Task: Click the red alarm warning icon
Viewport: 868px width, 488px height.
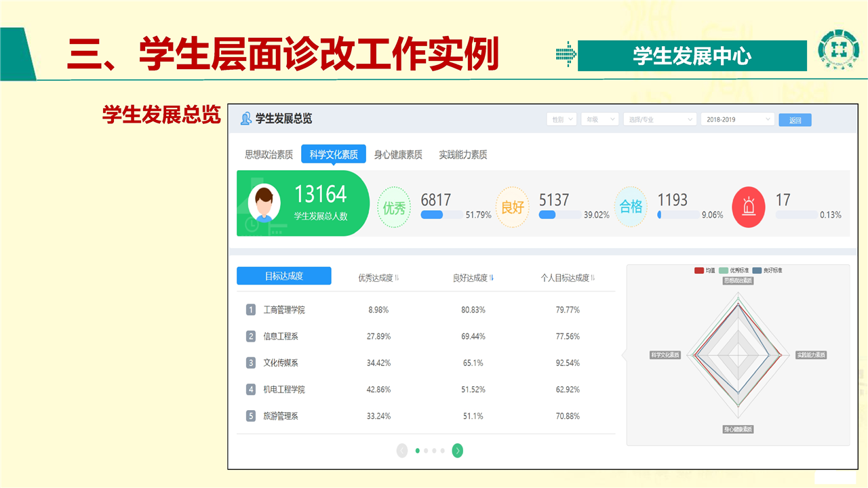Action: pyautogui.click(x=749, y=207)
